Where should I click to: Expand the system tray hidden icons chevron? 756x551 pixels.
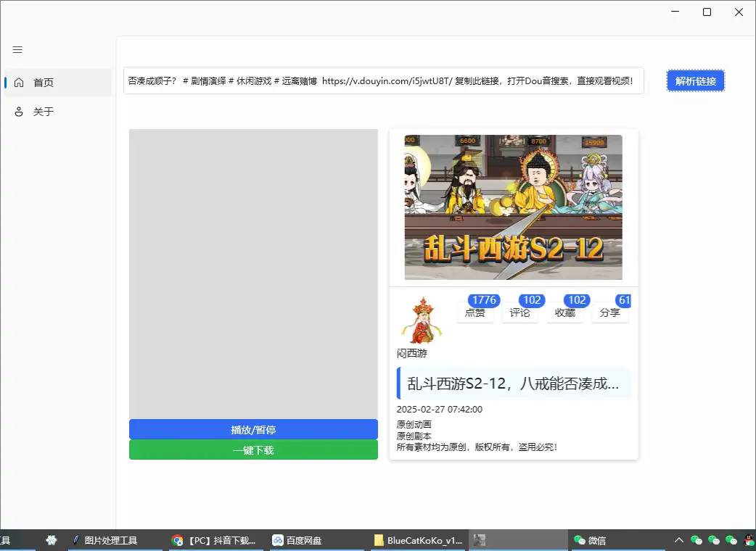pyautogui.click(x=679, y=540)
